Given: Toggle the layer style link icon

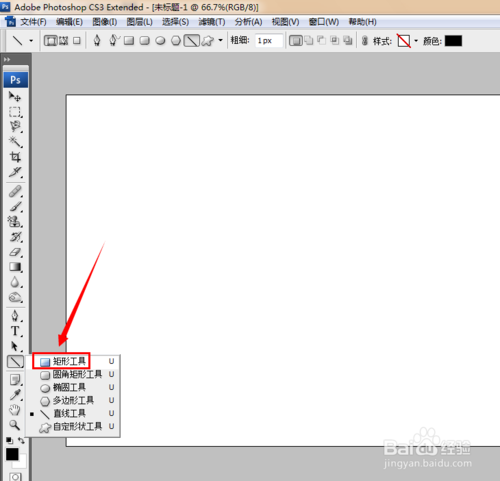Looking at the screenshot, I should [x=365, y=41].
